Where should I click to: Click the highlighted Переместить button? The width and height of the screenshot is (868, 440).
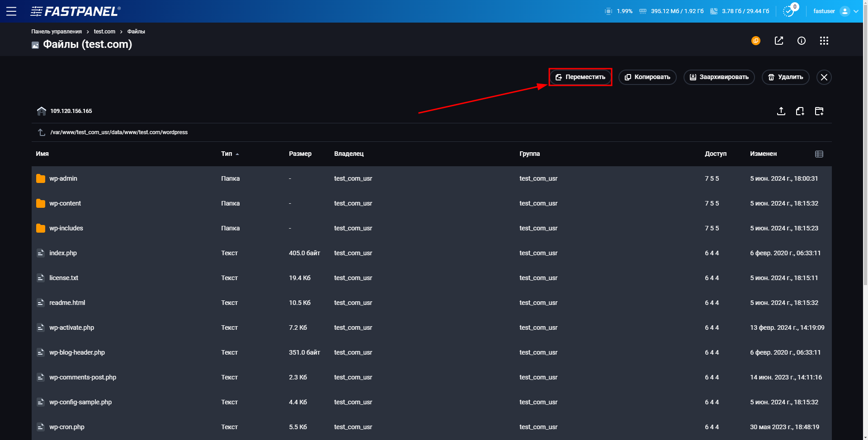[x=580, y=77]
